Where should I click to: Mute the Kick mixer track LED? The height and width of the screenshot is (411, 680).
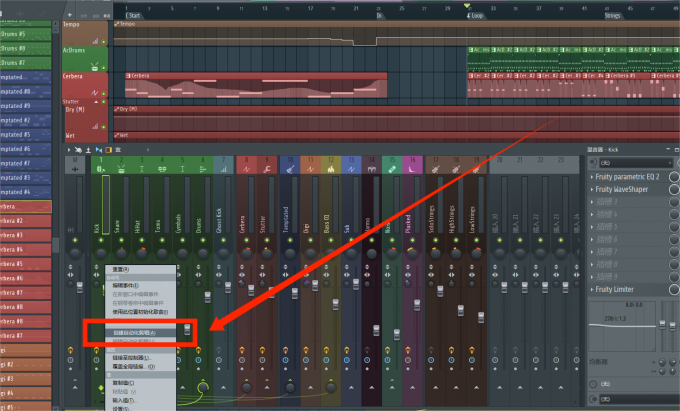coord(101,240)
